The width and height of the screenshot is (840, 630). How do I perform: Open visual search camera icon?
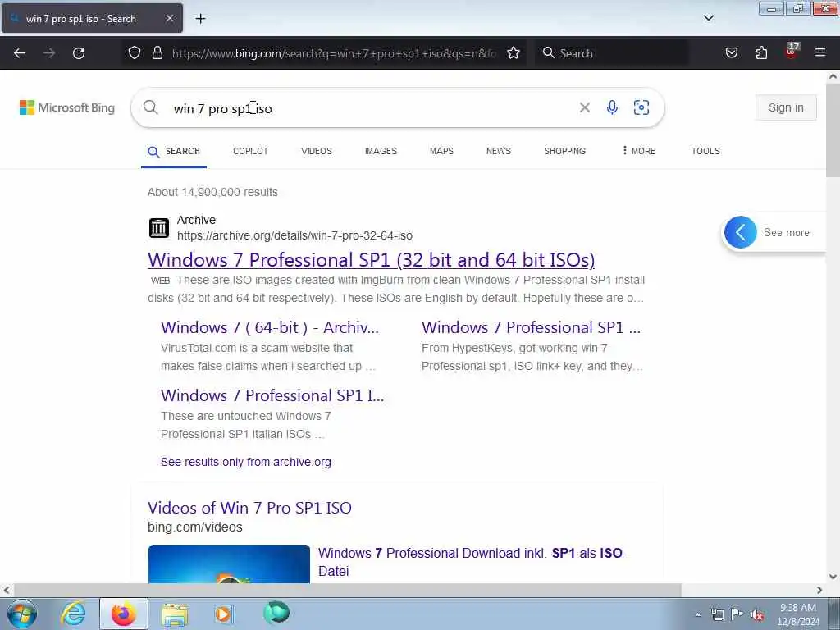tap(641, 107)
